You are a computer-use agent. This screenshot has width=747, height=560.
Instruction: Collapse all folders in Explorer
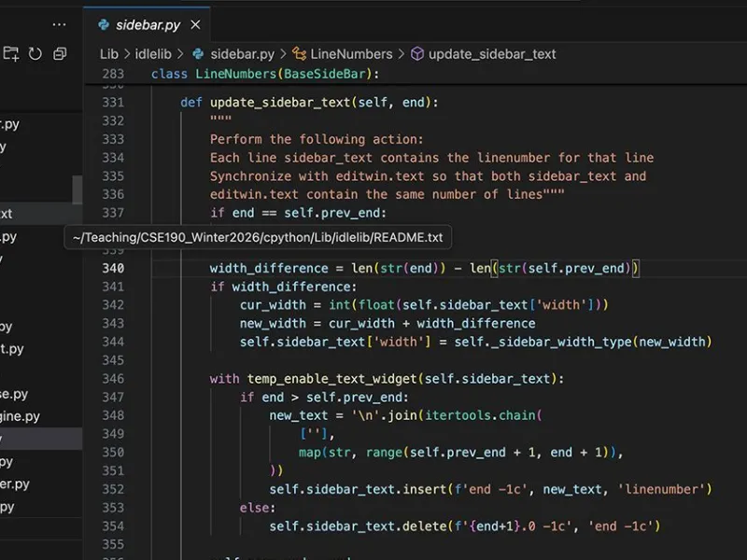tap(60, 54)
